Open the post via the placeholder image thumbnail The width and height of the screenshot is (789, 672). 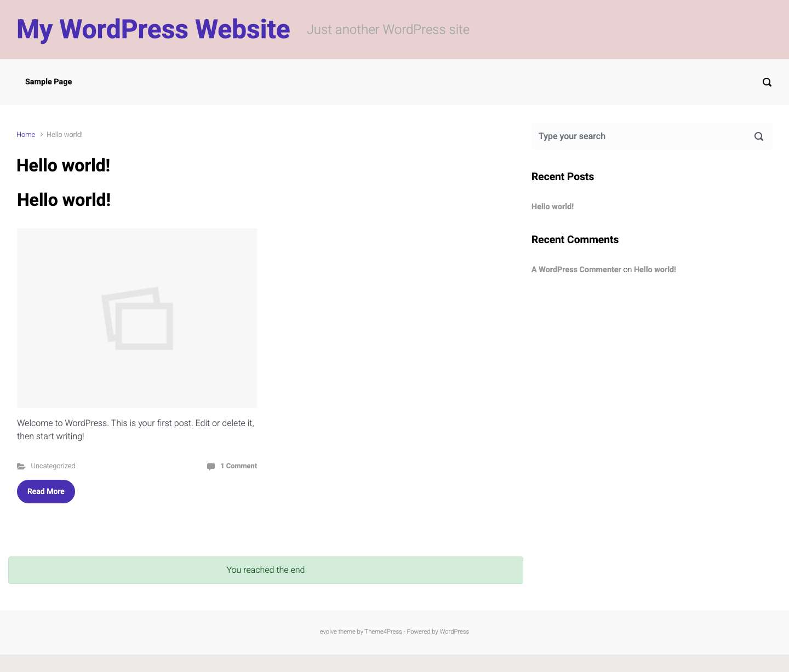click(137, 318)
